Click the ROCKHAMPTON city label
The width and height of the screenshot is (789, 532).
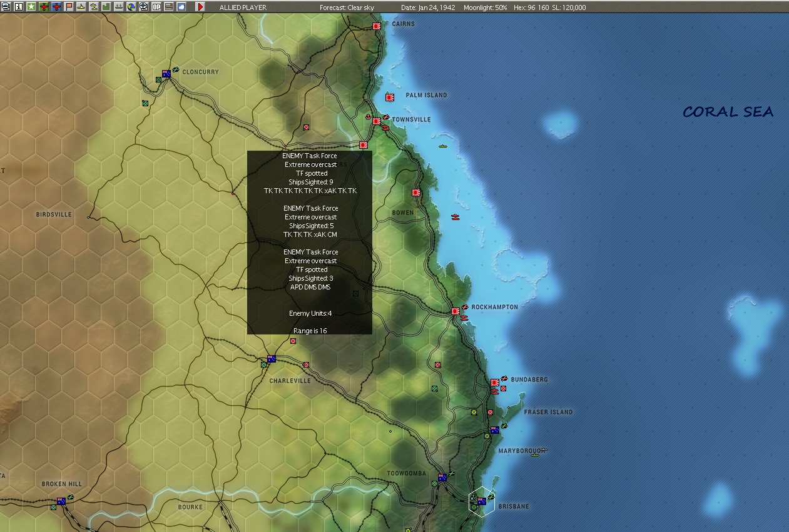pyautogui.click(x=494, y=307)
